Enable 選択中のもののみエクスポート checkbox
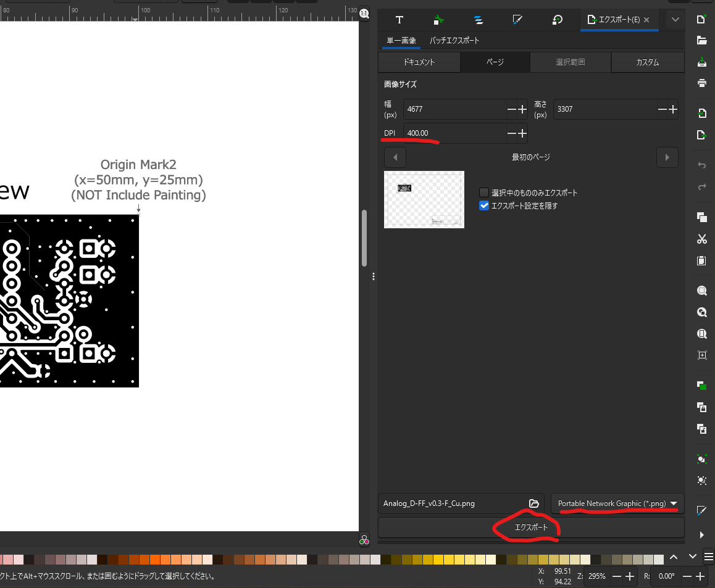 click(484, 193)
